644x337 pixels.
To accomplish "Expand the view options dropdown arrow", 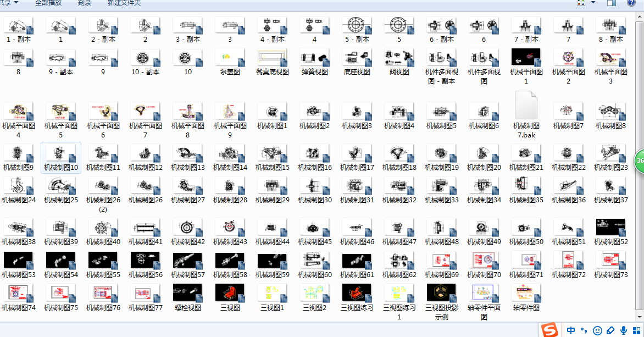I will coord(593,3).
